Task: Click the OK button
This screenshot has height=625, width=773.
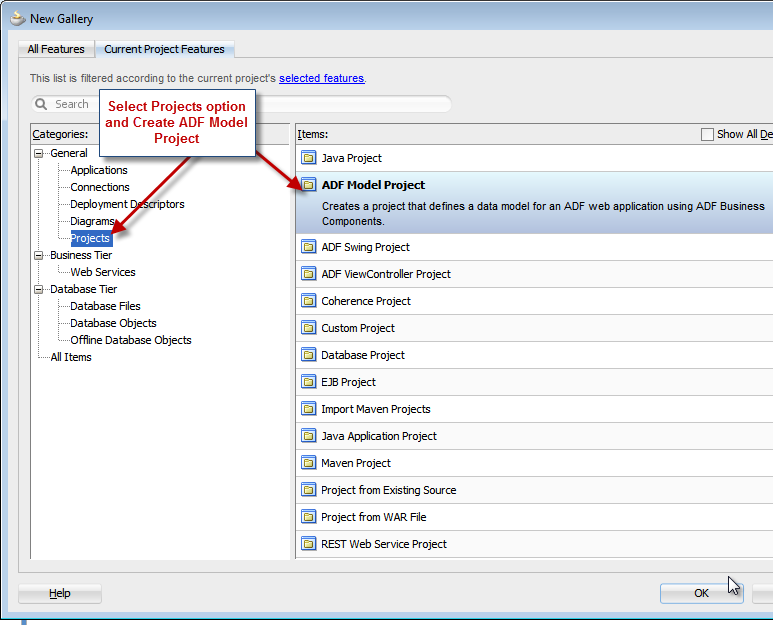Action: 702,593
